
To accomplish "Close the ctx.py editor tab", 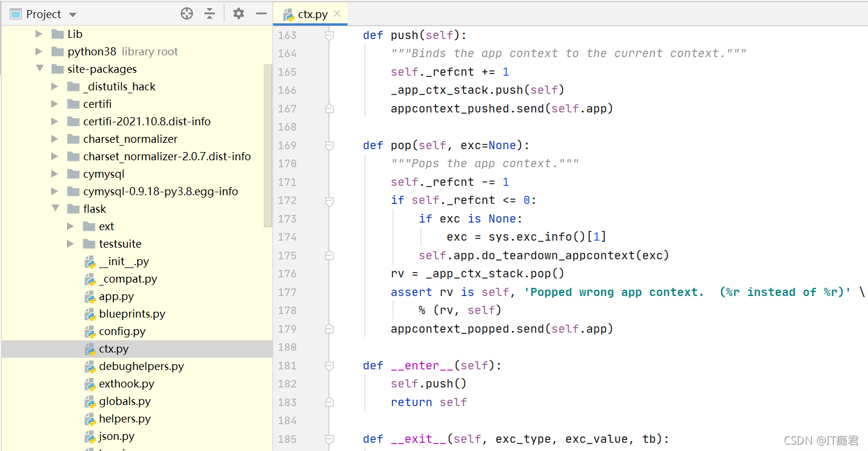I will coord(337,14).
